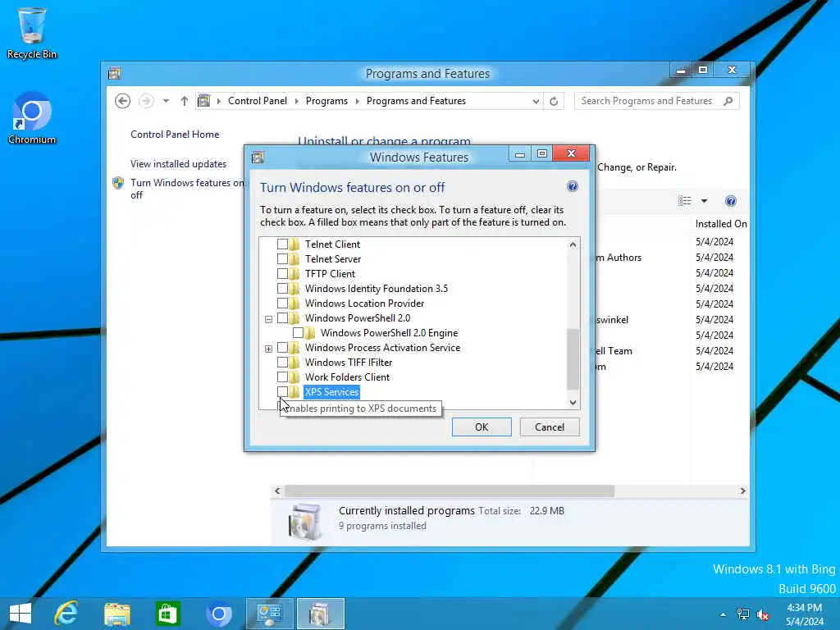Open Windows Store from the taskbar
The image size is (840, 630).
tap(167, 614)
